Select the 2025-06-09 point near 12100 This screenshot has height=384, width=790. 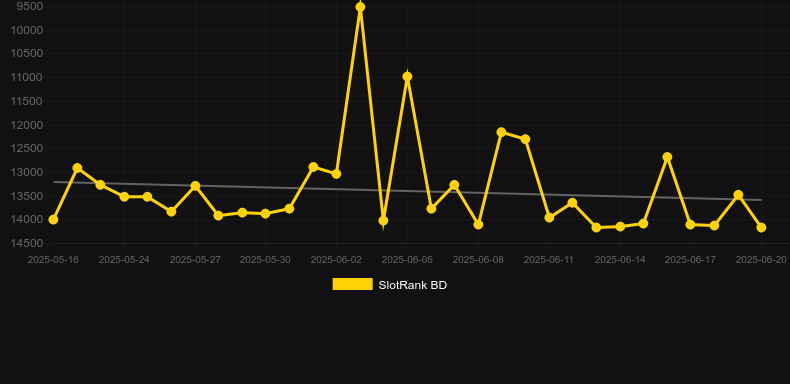[x=501, y=132]
